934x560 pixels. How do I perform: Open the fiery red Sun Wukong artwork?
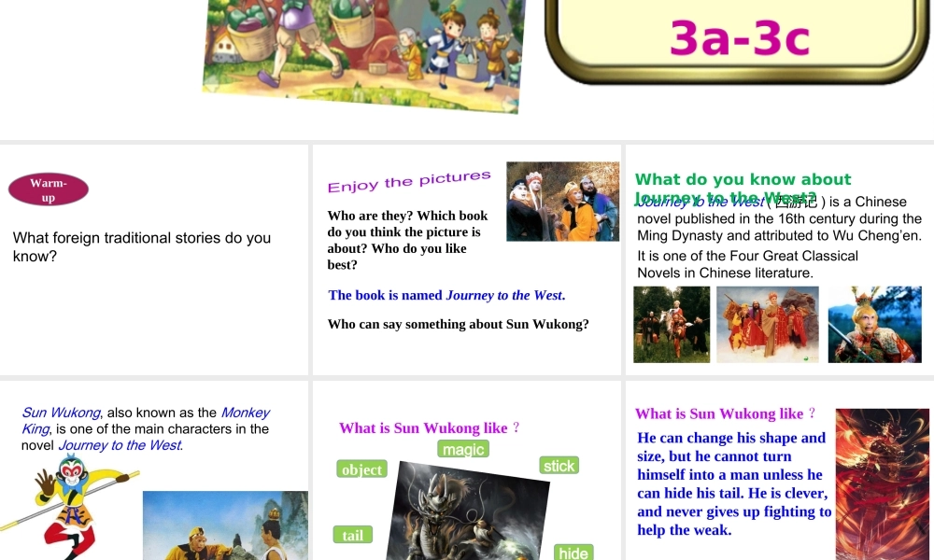(883, 483)
